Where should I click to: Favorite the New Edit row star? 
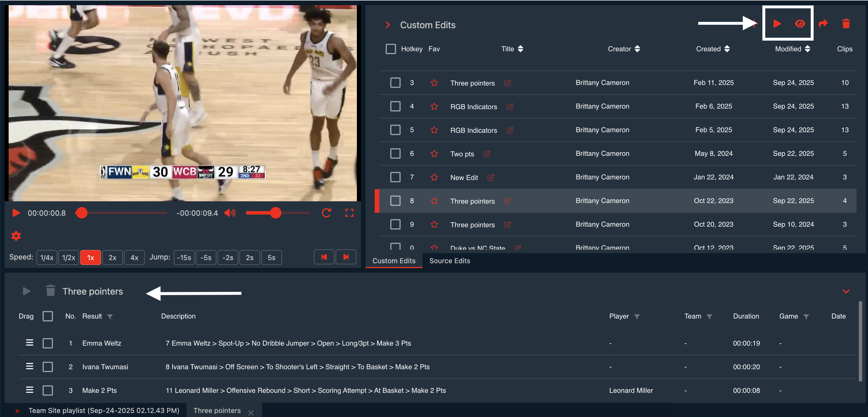(x=434, y=177)
